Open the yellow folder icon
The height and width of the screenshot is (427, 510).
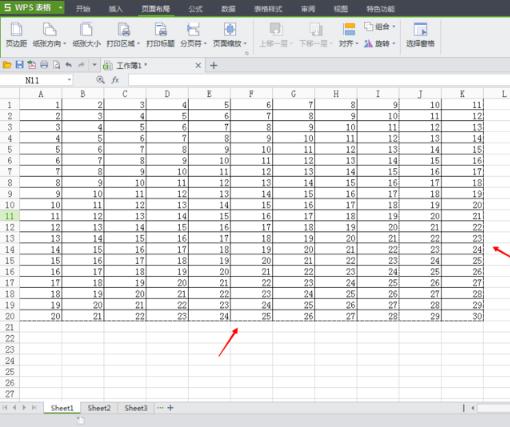pyautogui.click(x=7, y=65)
